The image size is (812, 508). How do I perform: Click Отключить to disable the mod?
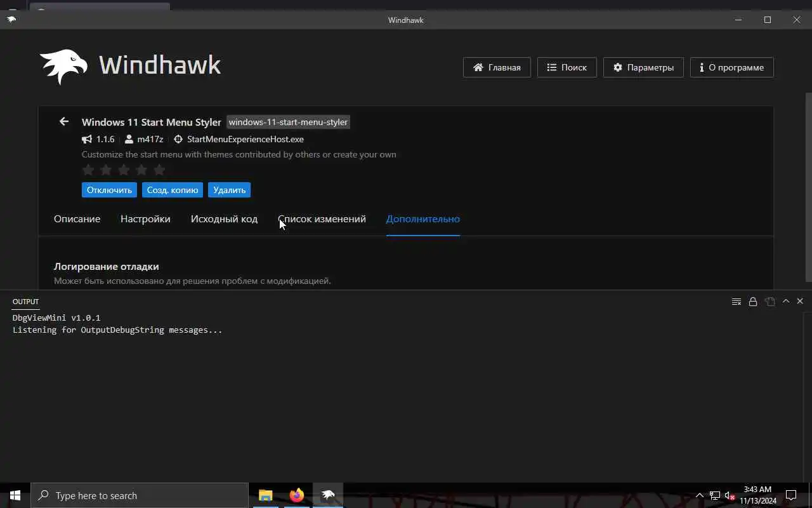[109, 190]
